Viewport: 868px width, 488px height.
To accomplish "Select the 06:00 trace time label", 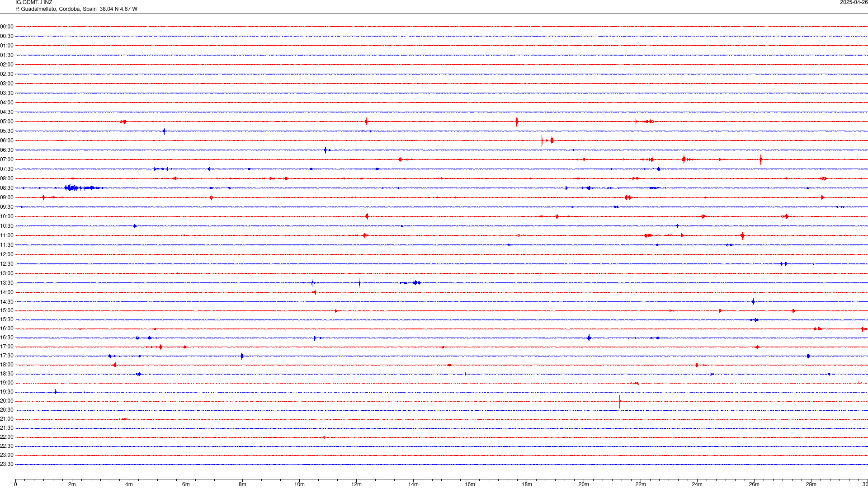I will 7,141.
